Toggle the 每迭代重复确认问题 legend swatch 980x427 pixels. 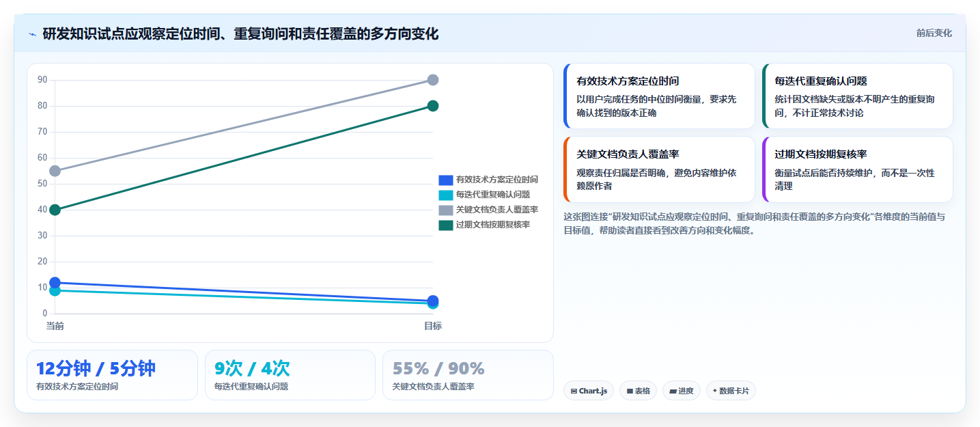[x=445, y=195]
